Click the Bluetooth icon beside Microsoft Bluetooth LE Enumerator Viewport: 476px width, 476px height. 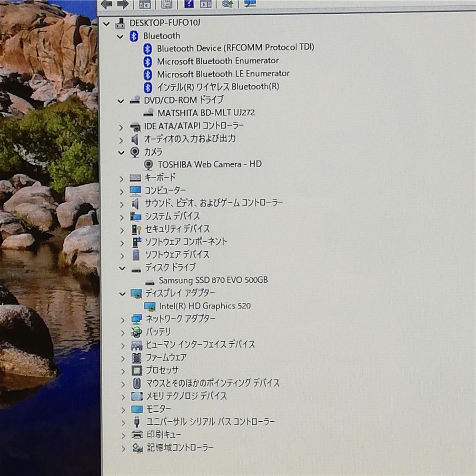(x=147, y=73)
